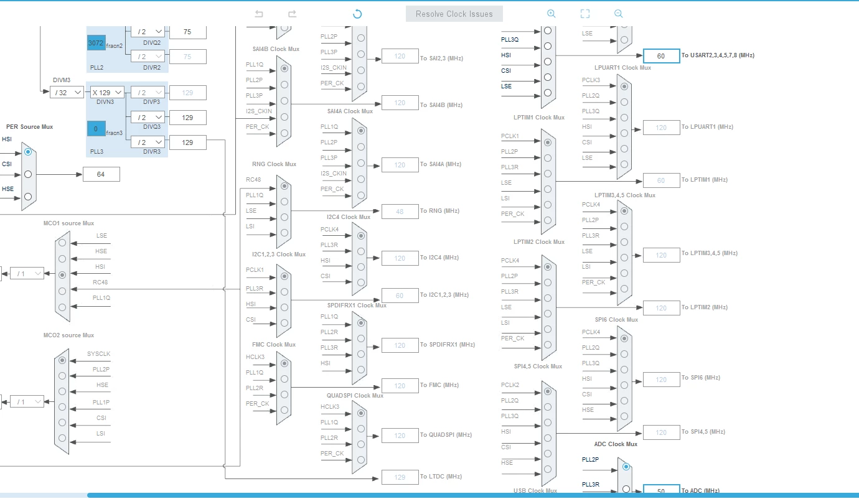Click the I2C1,2,3 frequency value 60
The image size is (859, 504).
[x=400, y=296]
